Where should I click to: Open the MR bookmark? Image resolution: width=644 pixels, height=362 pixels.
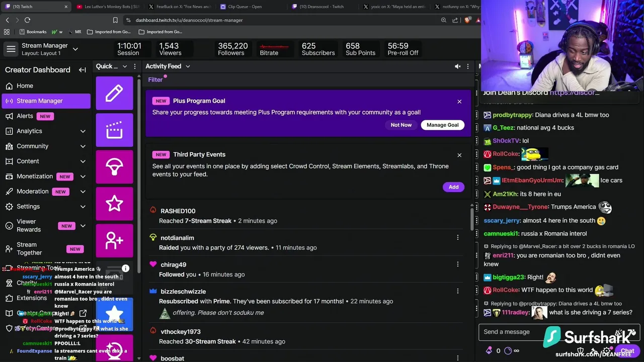pos(74,32)
